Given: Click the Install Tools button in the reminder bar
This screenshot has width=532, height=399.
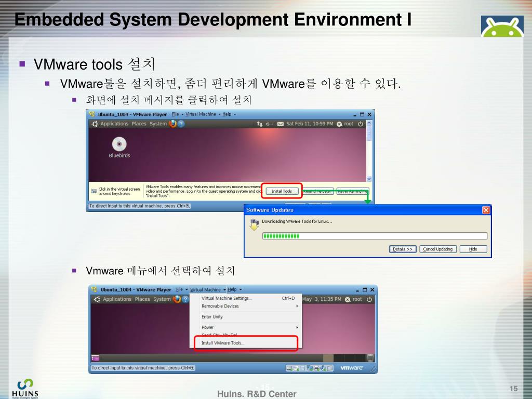Looking at the screenshot, I should (x=282, y=191).
